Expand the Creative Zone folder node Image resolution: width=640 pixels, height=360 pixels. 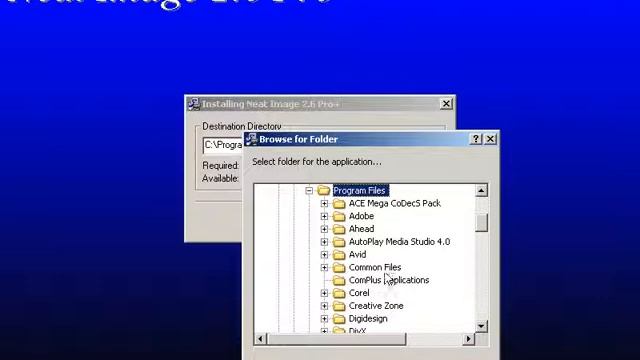[x=324, y=306]
